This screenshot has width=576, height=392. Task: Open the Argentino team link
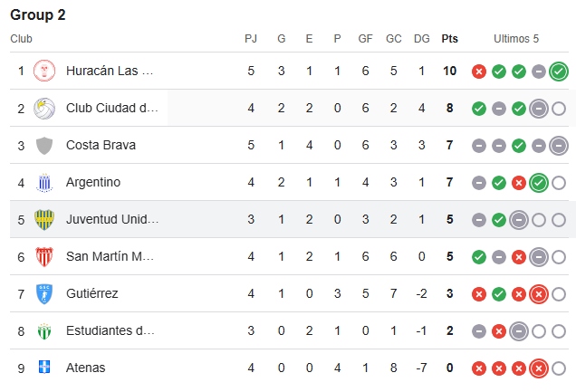point(93,182)
